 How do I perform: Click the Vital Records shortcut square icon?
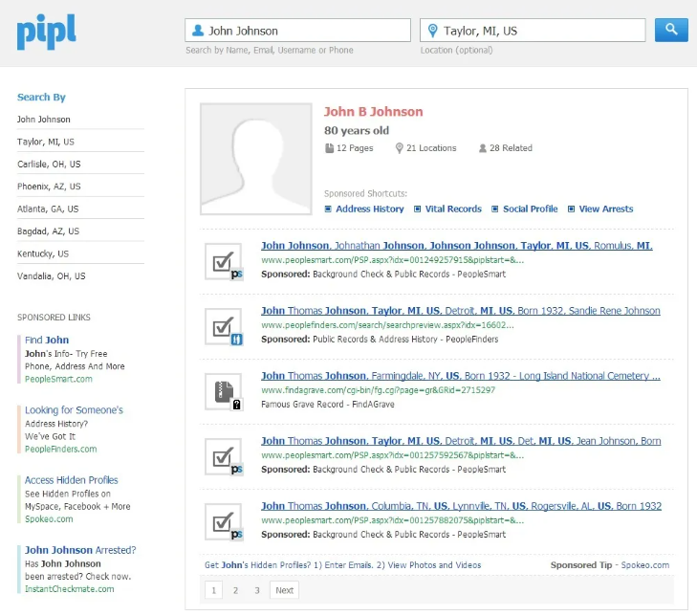pos(418,209)
